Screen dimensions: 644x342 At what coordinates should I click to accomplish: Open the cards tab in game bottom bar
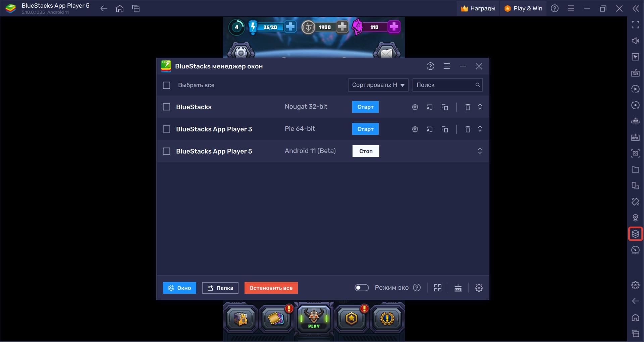click(277, 319)
